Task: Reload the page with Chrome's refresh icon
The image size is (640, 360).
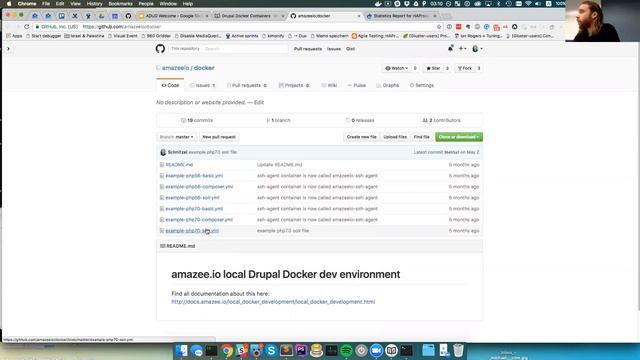Action: [27, 27]
